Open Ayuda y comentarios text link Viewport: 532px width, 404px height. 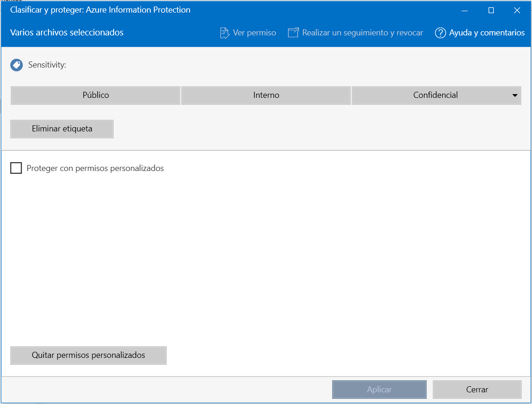487,33
